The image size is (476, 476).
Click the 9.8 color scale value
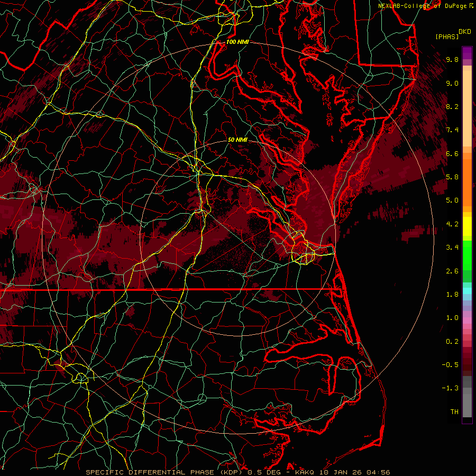point(452,59)
